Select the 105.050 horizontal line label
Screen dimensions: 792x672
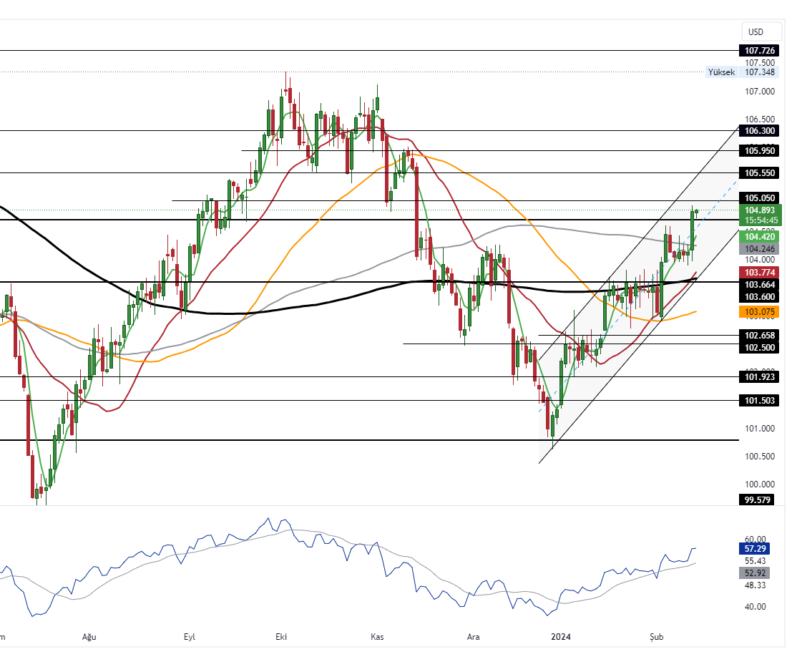click(x=760, y=198)
